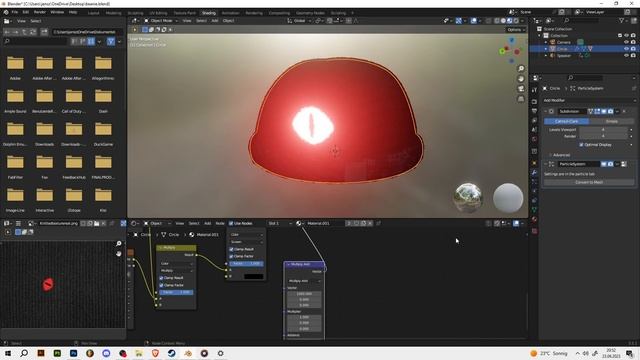Open the outliner filter dropdown
The width and height of the screenshot is (640, 360).
tap(623, 20)
